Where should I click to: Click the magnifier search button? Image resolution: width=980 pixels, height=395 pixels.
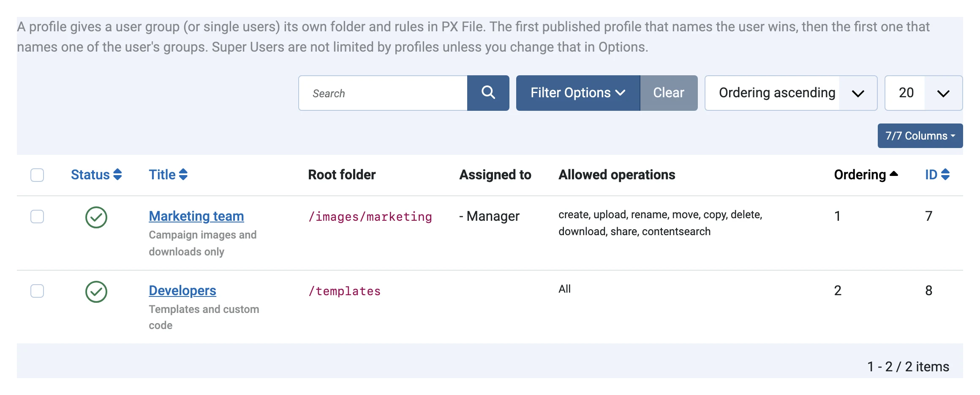[x=488, y=93]
